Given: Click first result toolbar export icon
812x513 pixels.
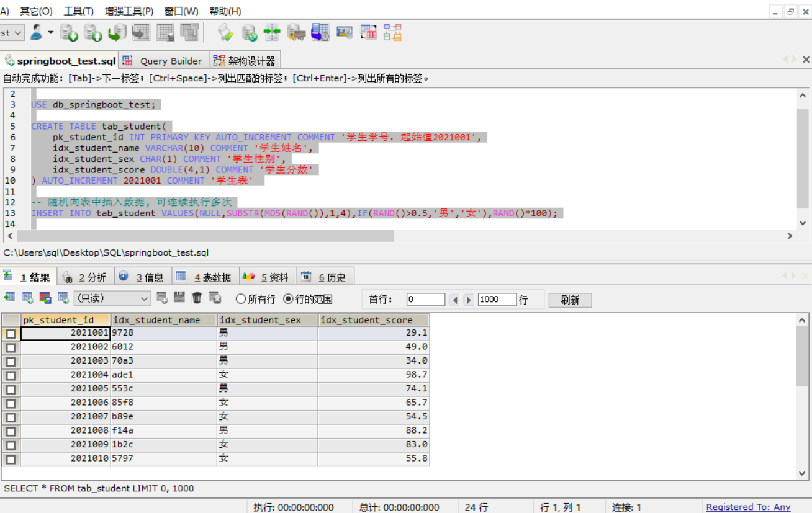Looking at the screenshot, I should point(9,298).
